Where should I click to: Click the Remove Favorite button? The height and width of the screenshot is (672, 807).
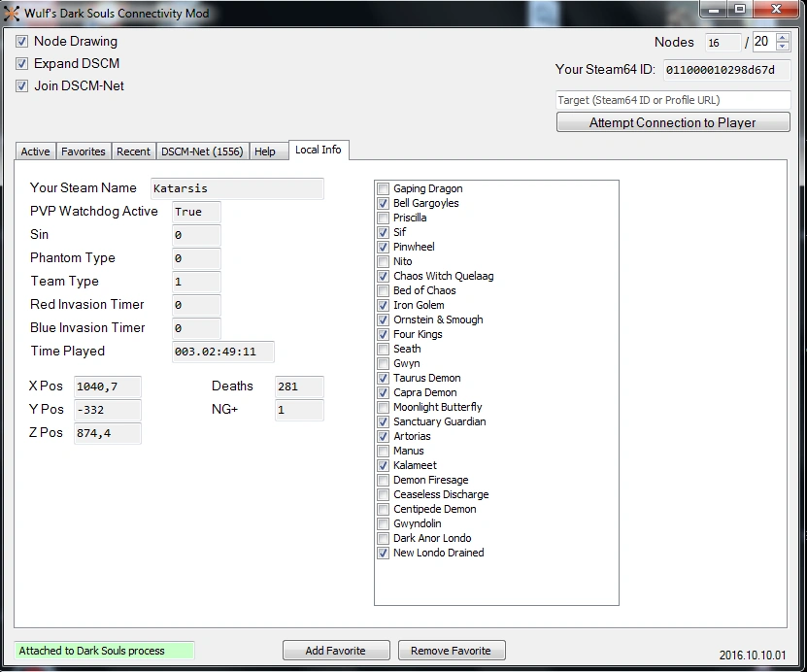click(451, 651)
